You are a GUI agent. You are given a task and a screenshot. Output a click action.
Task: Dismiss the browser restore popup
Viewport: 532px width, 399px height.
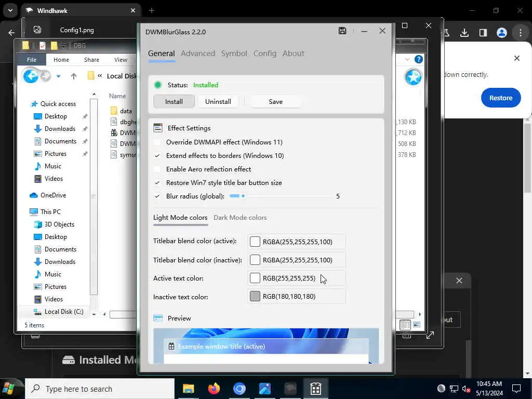(517, 58)
